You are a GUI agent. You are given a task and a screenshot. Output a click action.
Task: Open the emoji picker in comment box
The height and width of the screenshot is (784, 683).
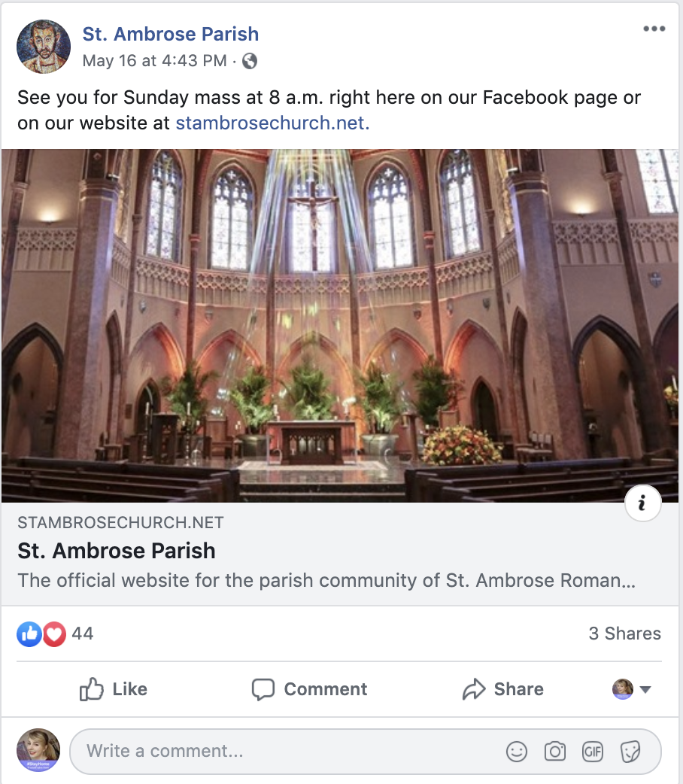pos(517,751)
